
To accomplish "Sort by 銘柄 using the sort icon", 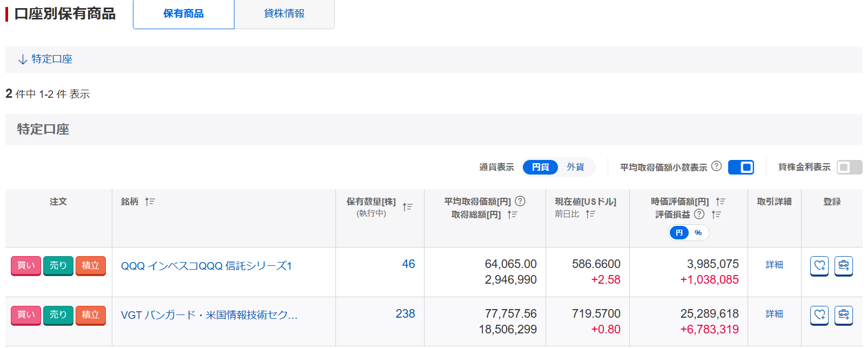I will [150, 202].
